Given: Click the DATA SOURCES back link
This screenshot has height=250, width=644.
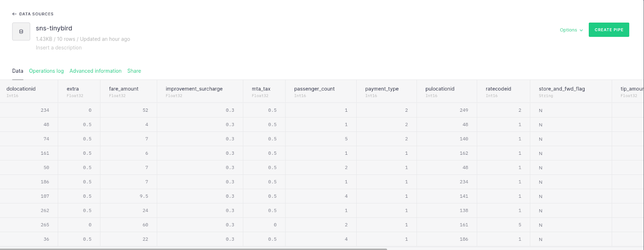Looking at the screenshot, I should [36, 14].
